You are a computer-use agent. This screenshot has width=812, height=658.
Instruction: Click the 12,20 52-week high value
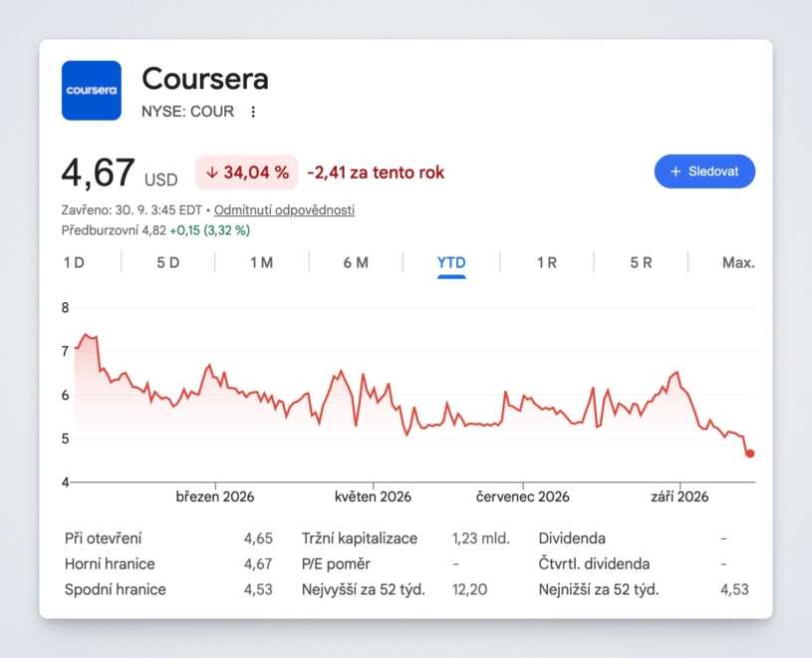point(469,589)
